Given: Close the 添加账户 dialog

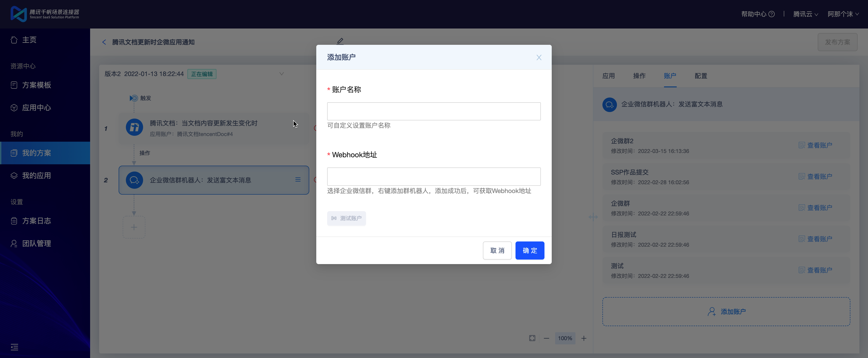Looking at the screenshot, I should coord(539,57).
